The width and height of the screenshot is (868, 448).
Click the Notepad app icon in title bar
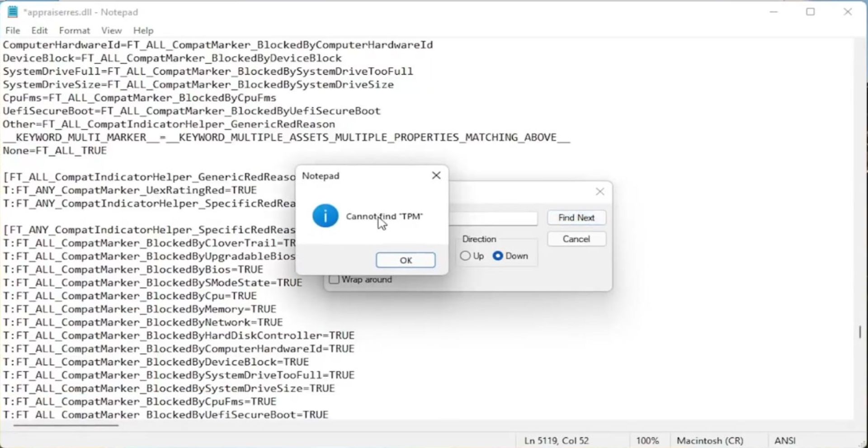point(13,12)
